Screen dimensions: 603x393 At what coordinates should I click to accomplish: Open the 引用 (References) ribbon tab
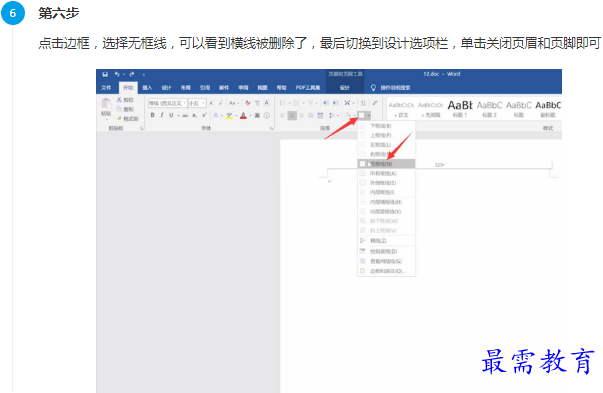click(205, 88)
